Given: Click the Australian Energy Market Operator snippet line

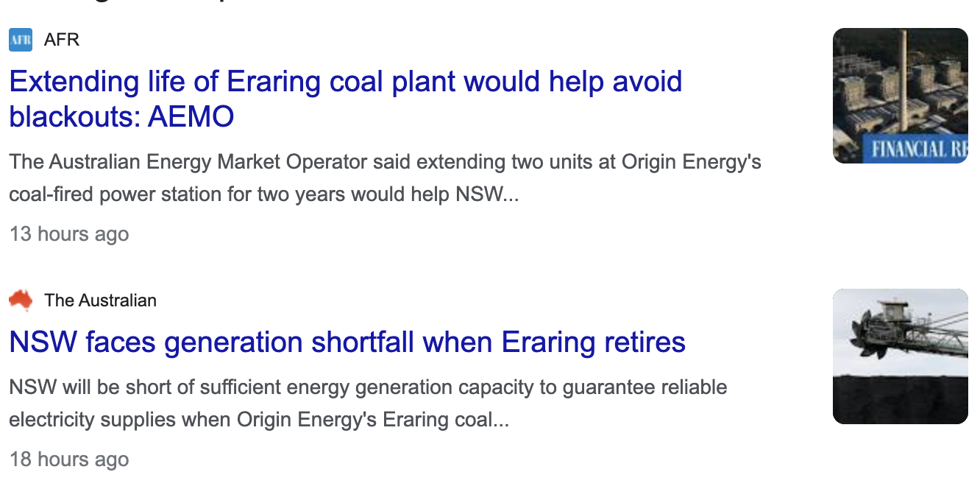Looking at the screenshot, I should 385,162.
